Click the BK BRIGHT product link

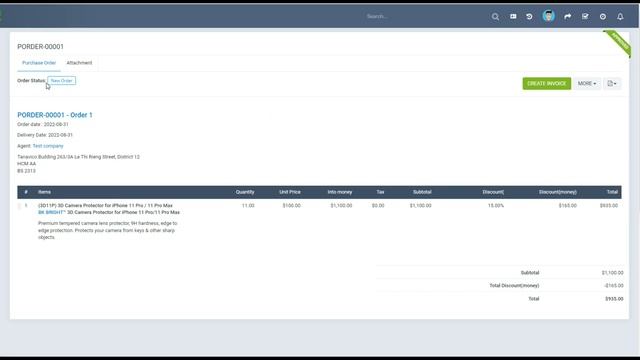[51, 212]
